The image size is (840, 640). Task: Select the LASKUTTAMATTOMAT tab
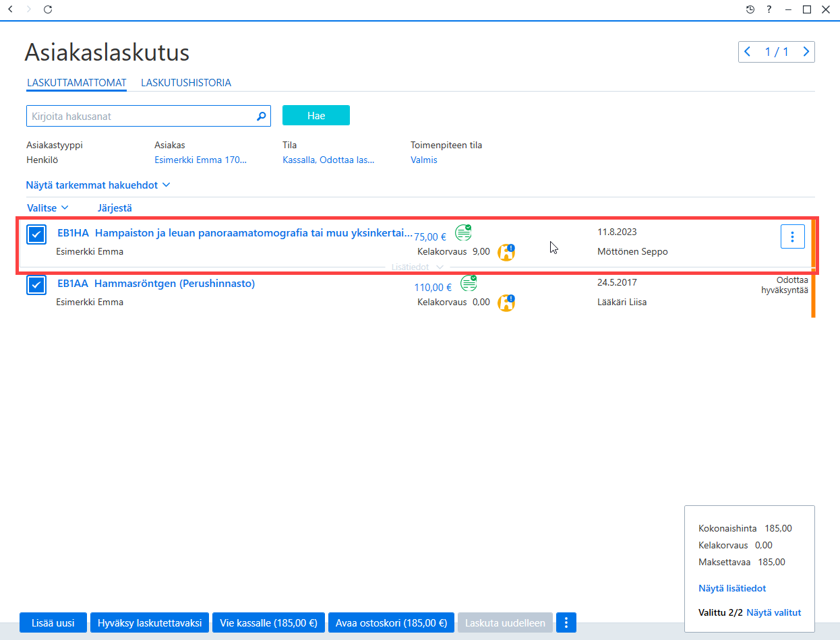(x=77, y=83)
